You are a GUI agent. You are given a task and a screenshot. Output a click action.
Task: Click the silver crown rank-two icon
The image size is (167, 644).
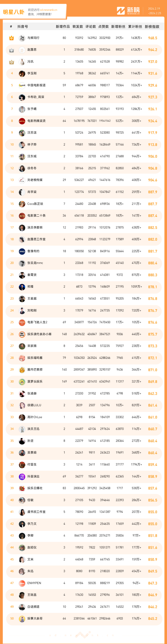[11, 50]
